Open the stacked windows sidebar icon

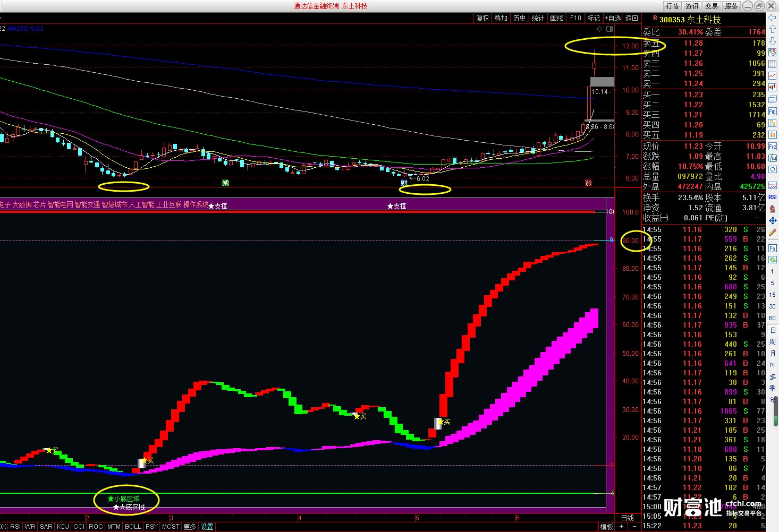click(772, 99)
